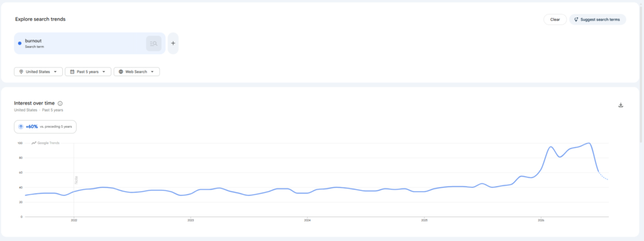Download the interest over time chart

click(621, 105)
